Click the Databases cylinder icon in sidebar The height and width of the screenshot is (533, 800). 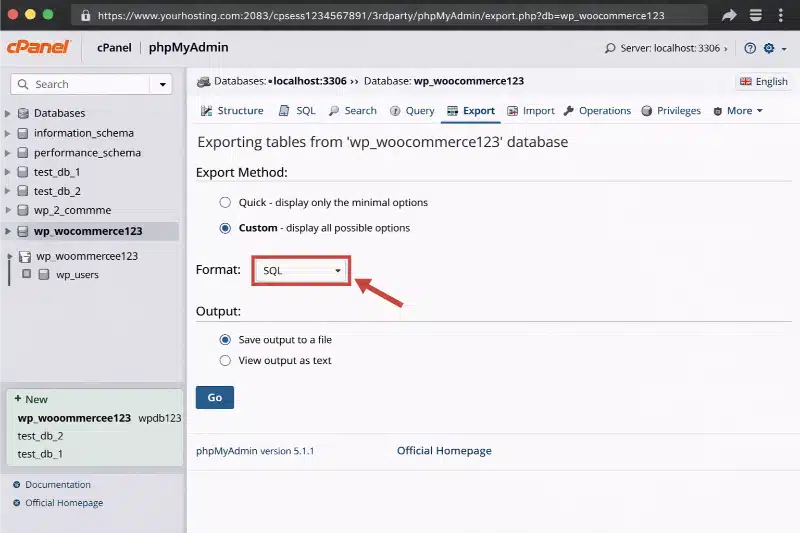pos(23,113)
